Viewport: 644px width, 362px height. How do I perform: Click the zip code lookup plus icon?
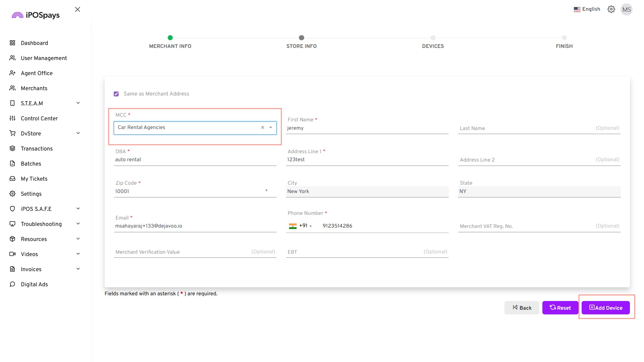click(267, 190)
